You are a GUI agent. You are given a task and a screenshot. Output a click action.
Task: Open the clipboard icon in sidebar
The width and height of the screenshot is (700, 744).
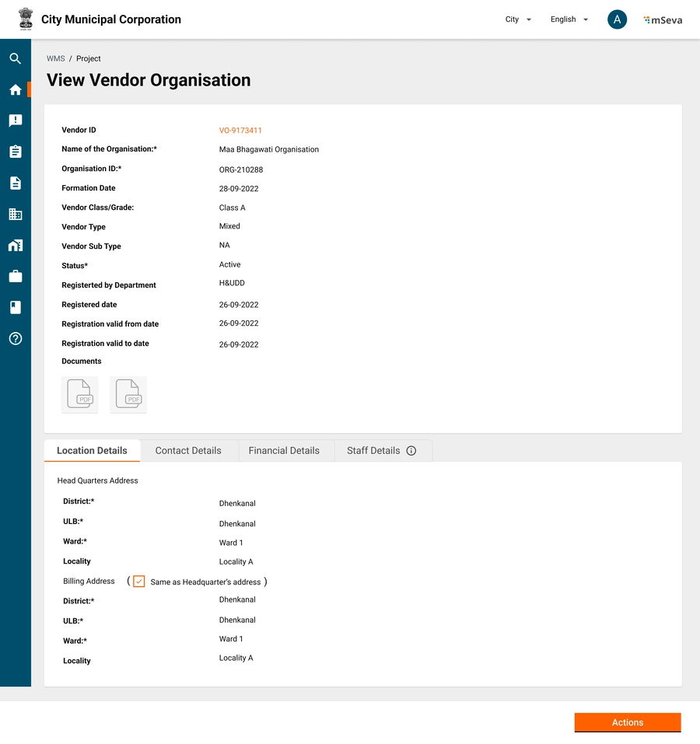[15, 152]
